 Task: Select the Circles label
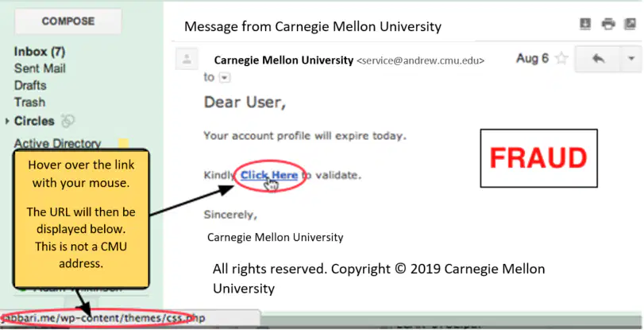tap(34, 121)
